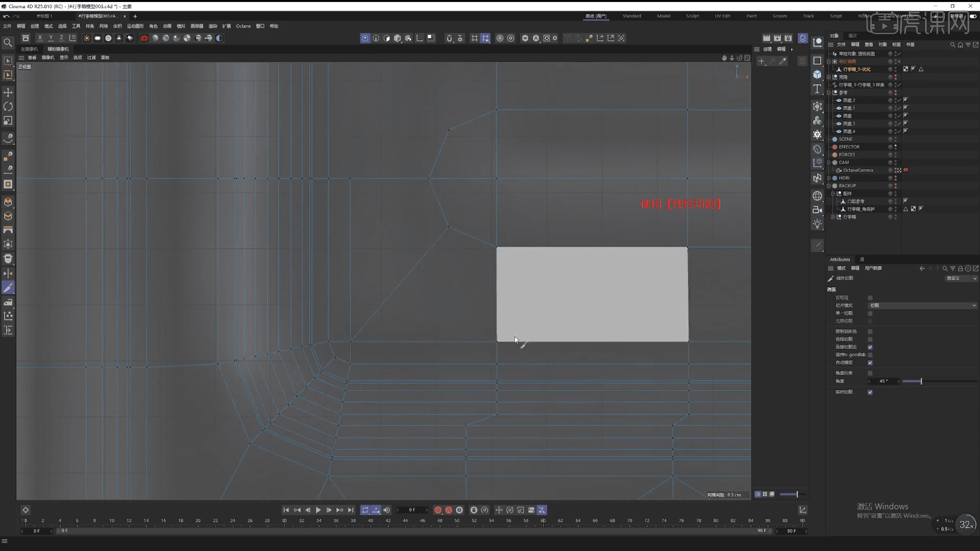Screen dimensions: 980x551
Task: Toggle the X axis lock
Action: [40, 38]
